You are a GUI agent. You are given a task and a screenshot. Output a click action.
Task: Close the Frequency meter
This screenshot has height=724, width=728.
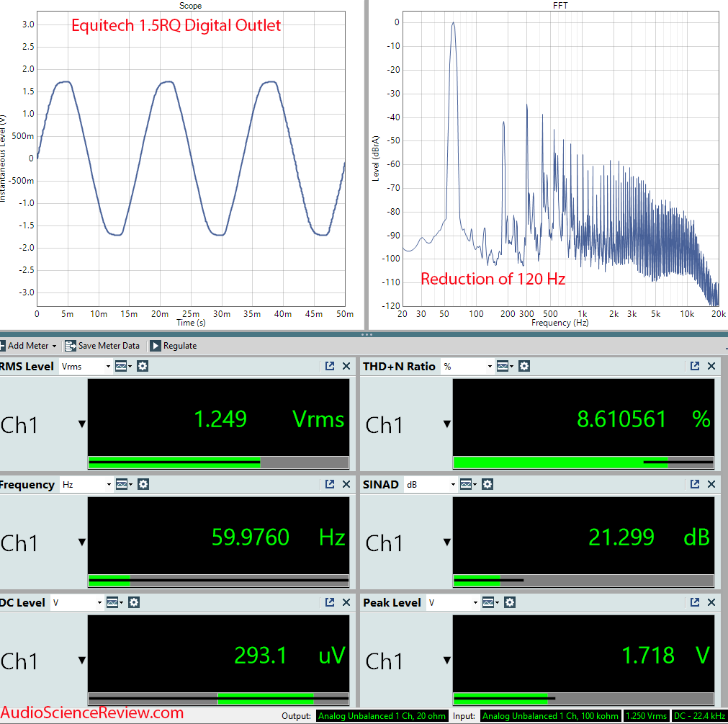click(346, 484)
